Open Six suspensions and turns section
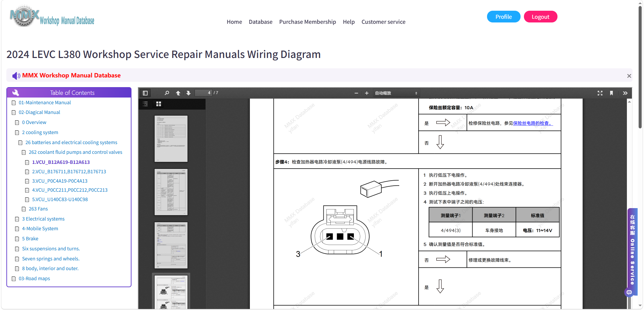 51,249
